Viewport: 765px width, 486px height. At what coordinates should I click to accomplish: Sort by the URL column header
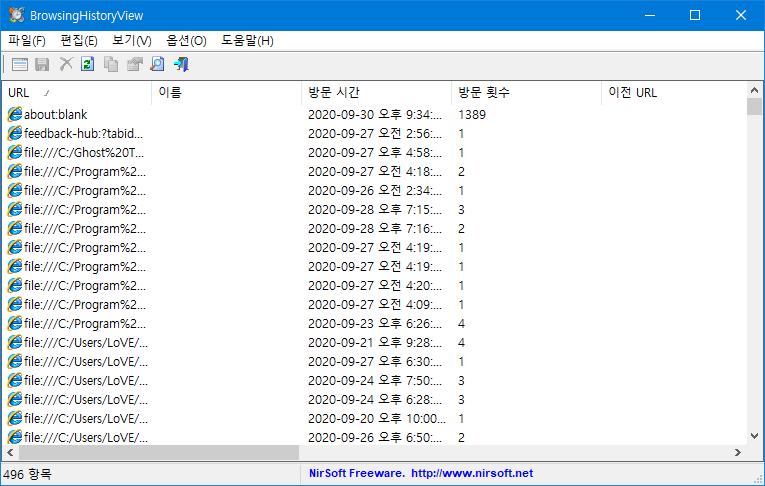coord(77,92)
